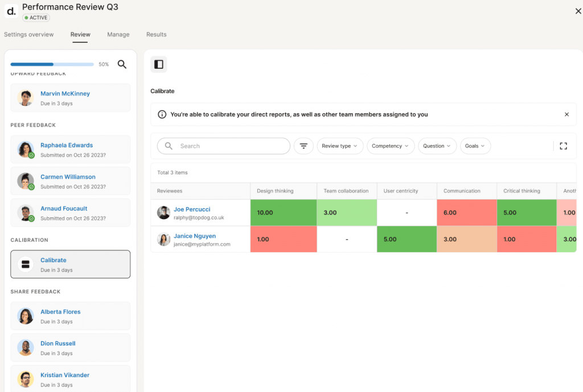Image resolution: width=583 pixels, height=392 pixels.
Task: Dismiss the calibration notice with its X button
Action: click(566, 114)
